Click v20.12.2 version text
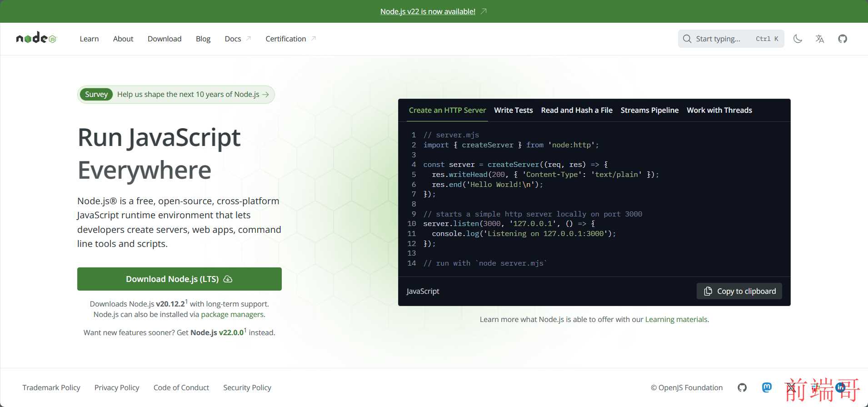Screen dimensions: 868x407 tap(170, 304)
